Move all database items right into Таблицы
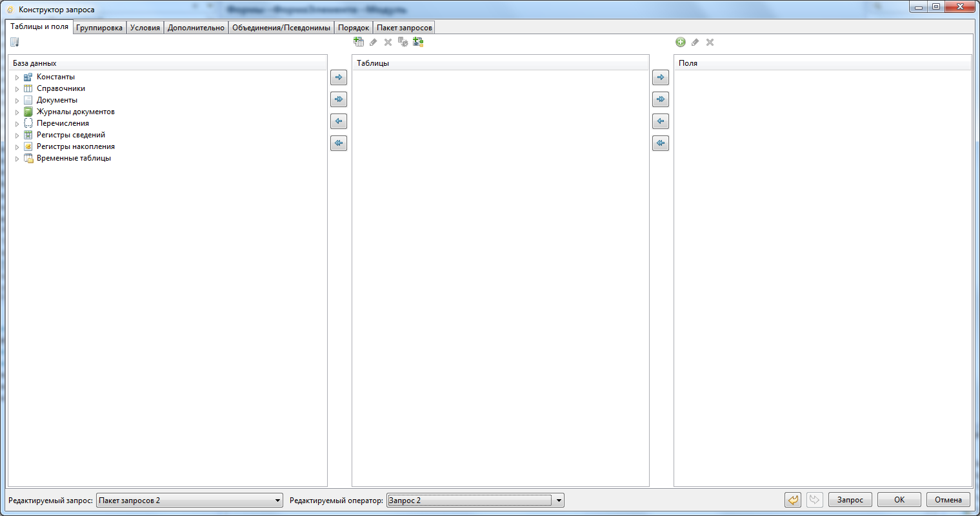 339,99
